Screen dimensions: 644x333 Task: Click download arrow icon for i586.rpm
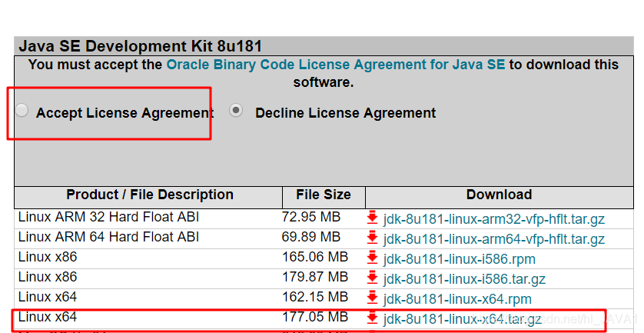372,258
